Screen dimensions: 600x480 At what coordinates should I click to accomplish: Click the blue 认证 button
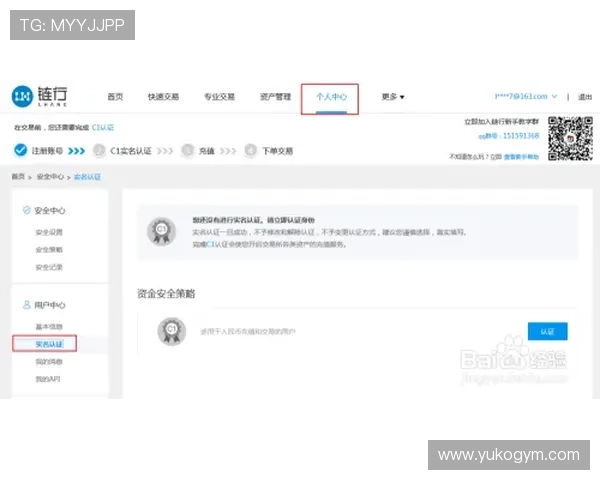coord(548,331)
